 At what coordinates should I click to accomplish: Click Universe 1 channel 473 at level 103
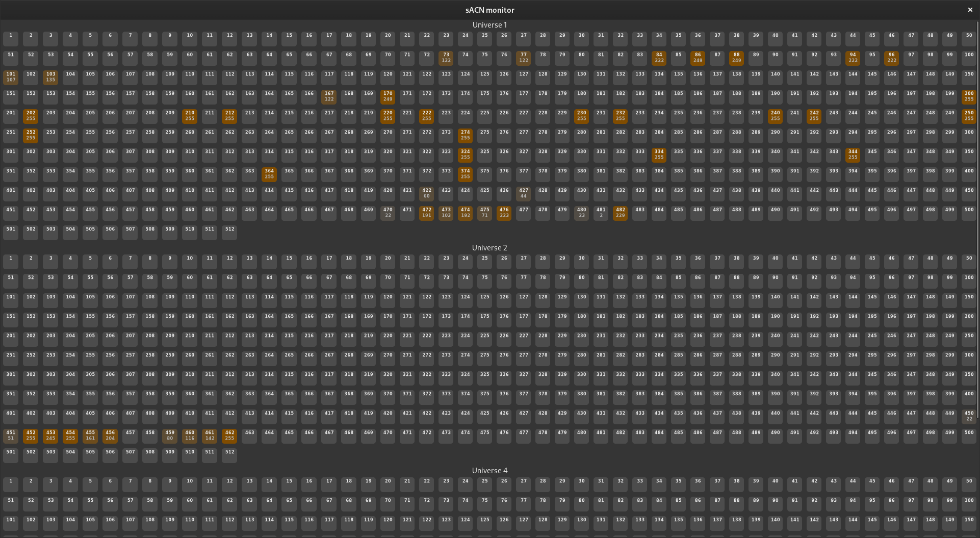446,213
